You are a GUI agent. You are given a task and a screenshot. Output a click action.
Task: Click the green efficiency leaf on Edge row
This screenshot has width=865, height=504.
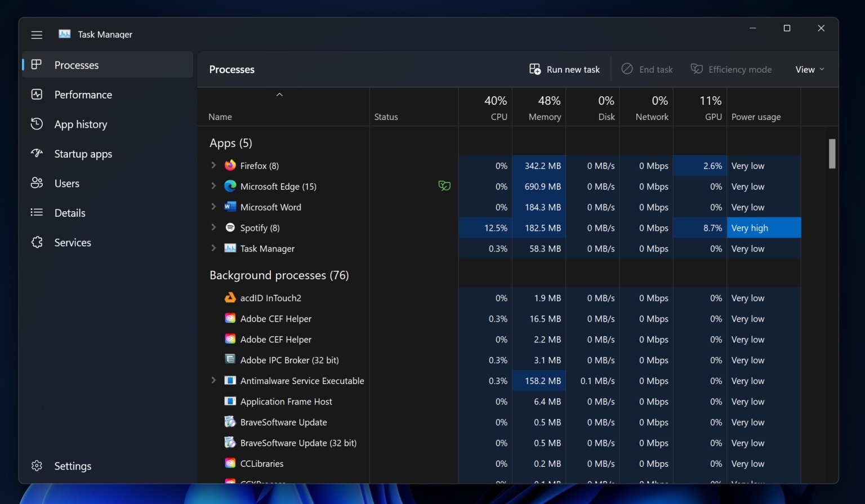(x=444, y=186)
